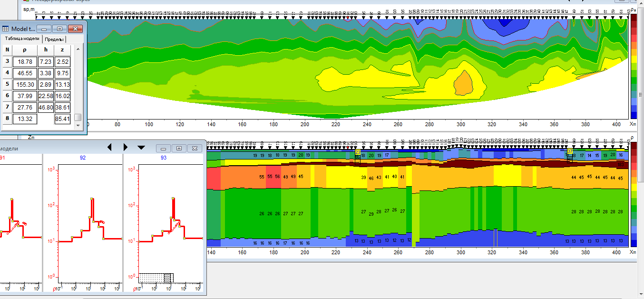Image resolution: width=644 pixels, height=299 pixels.
Task: Select depth cell 2.52
Action: tap(62, 62)
